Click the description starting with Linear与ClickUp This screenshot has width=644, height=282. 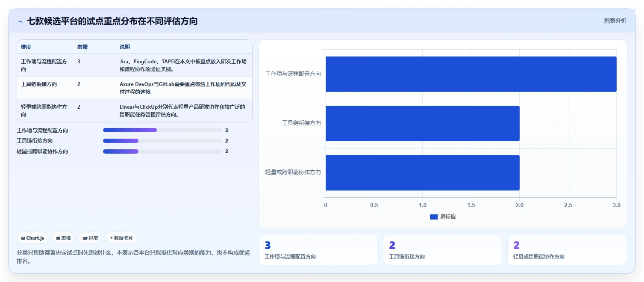point(182,110)
